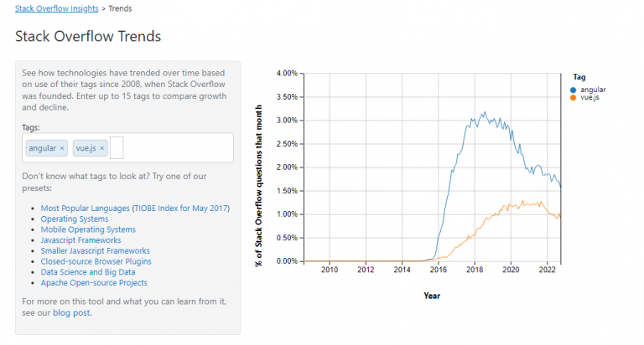The image size is (644, 345).
Task: Select the Mobile Operating Systems preset
Action: coord(87,229)
